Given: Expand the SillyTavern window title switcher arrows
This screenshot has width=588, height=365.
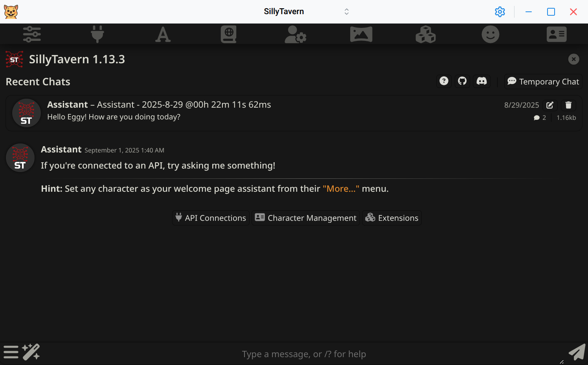Looking at the screenshot, I should click(347, 12).
